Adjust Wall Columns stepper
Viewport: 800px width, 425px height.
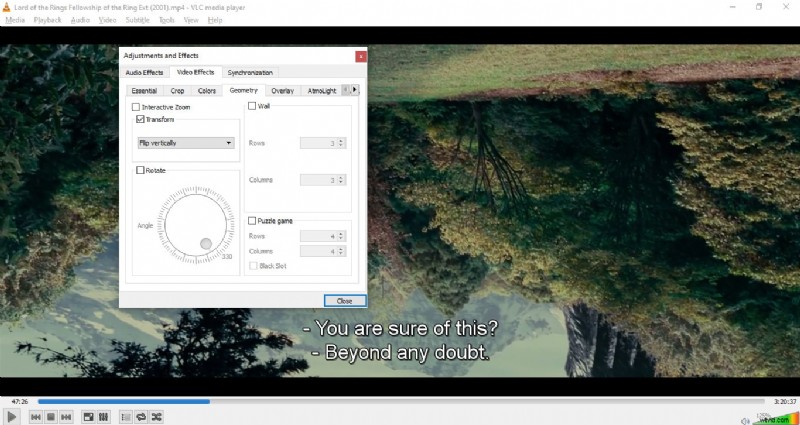coord(341,180)
